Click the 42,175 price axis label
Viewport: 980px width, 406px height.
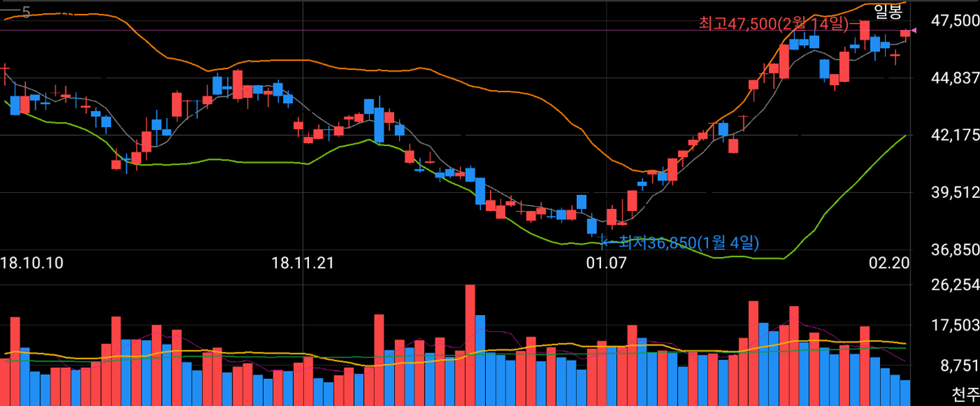point(955,135)
